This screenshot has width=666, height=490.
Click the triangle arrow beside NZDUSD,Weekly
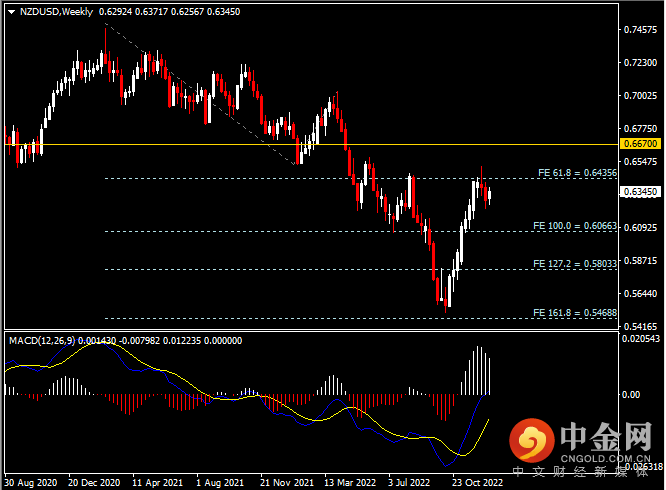click(x=11, y=12)
